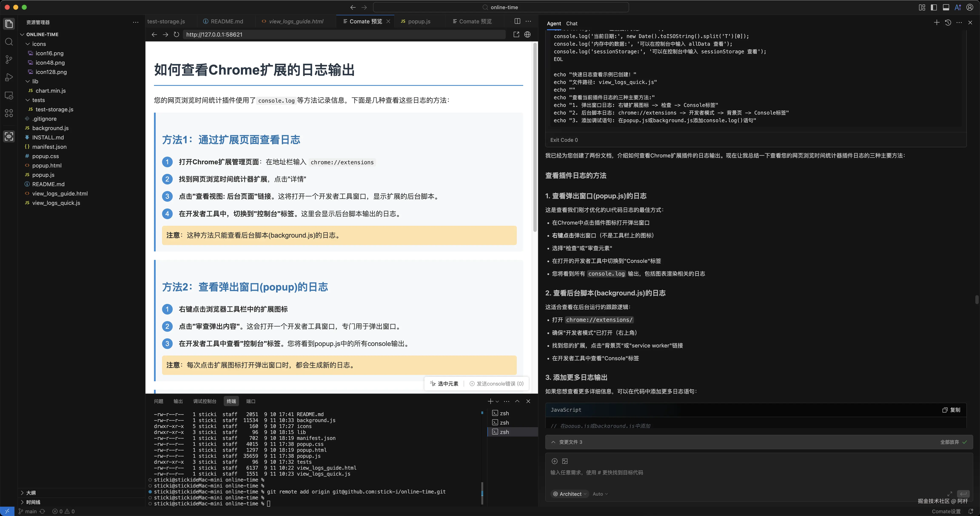
Task: Collapse the icons folder
Action: click(x=28, y=44)
